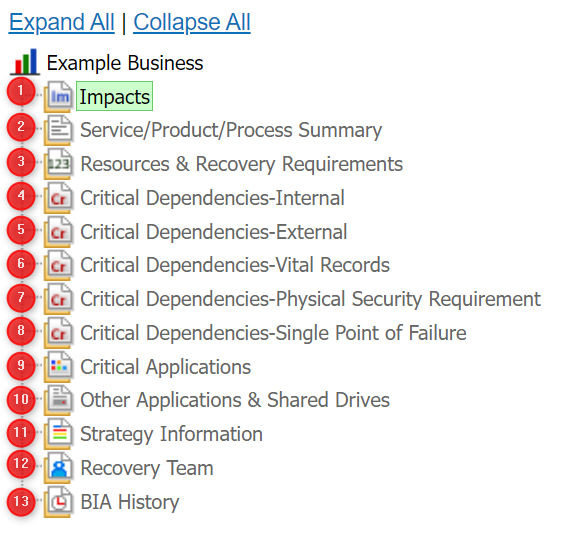Click the 'Cr' icon beside Critical Dependencies-Internal
Screen dimensions: 573x547
tap(58, 198)
